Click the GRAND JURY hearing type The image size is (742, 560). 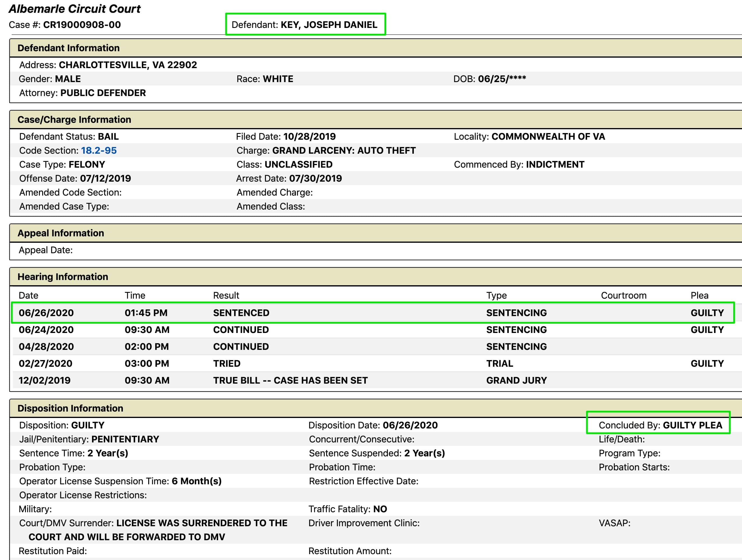pos(517,380)
